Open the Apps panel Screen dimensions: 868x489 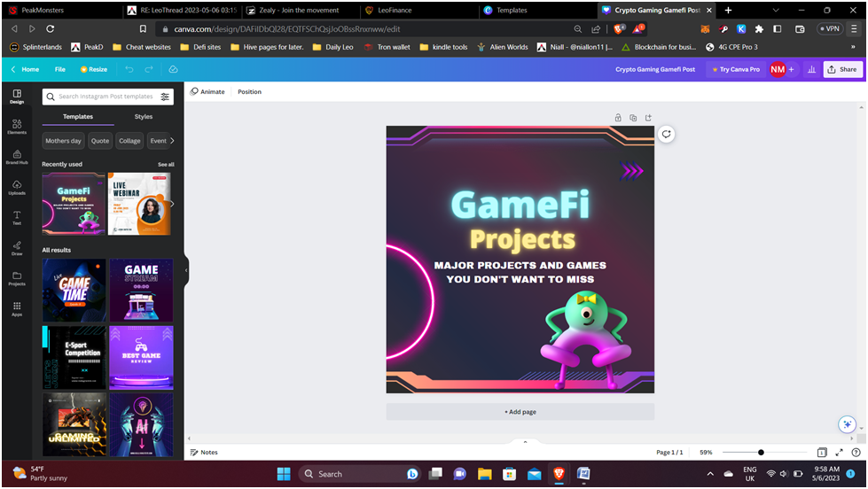pyautogui.click(x=17, y=308)
